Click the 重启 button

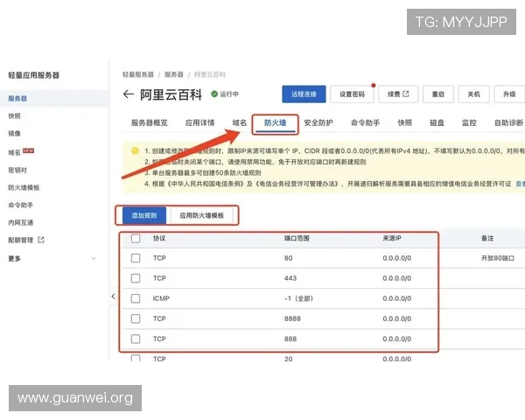click(438, 94)
